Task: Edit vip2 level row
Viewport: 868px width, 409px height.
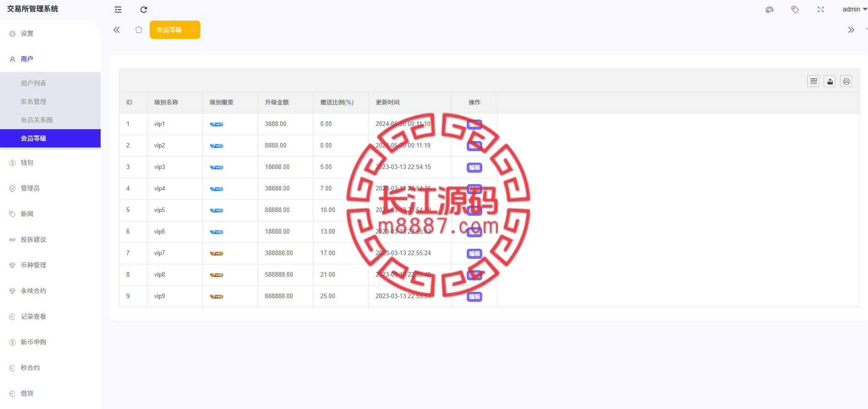Action: point(474,146)
